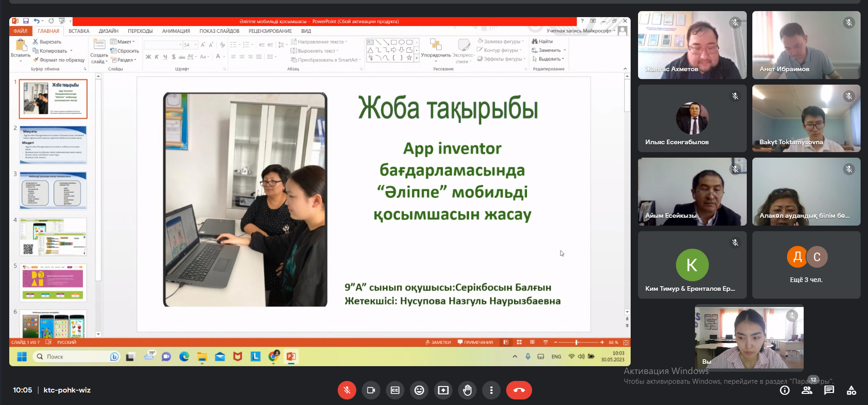Screen dimensions: 868x405
Task: Expand the Макет layout dropdown
Action: [124, 42]
